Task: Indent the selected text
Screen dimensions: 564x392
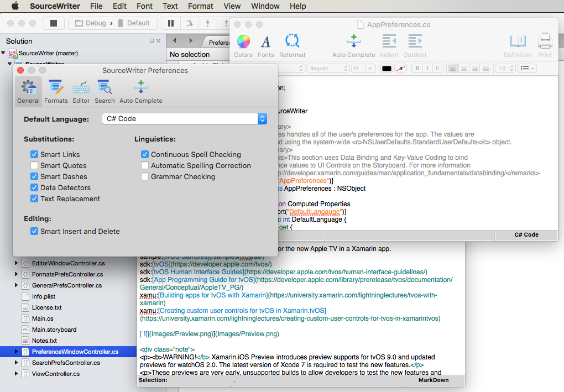Action: [x=389, y=44]
